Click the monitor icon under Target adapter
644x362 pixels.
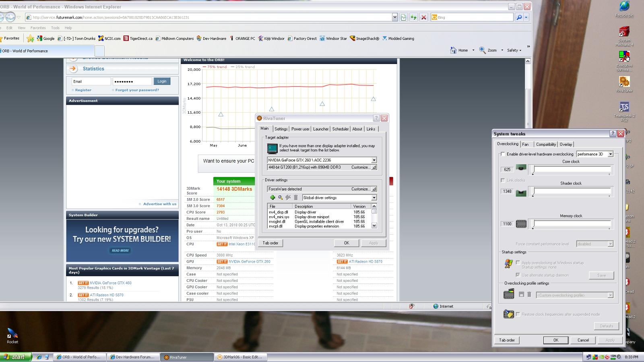pos(272,149)
